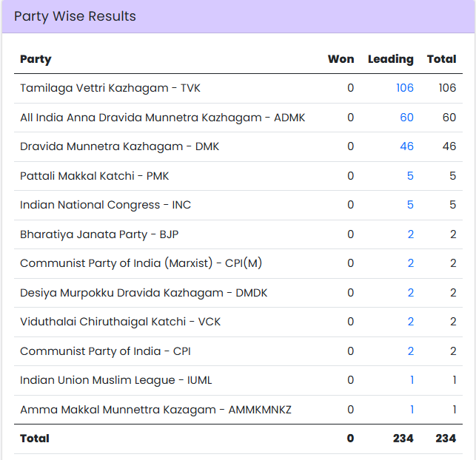Click IUML total value 1
This screenshot has width=476, height=460.
click(x=455, y=380)
